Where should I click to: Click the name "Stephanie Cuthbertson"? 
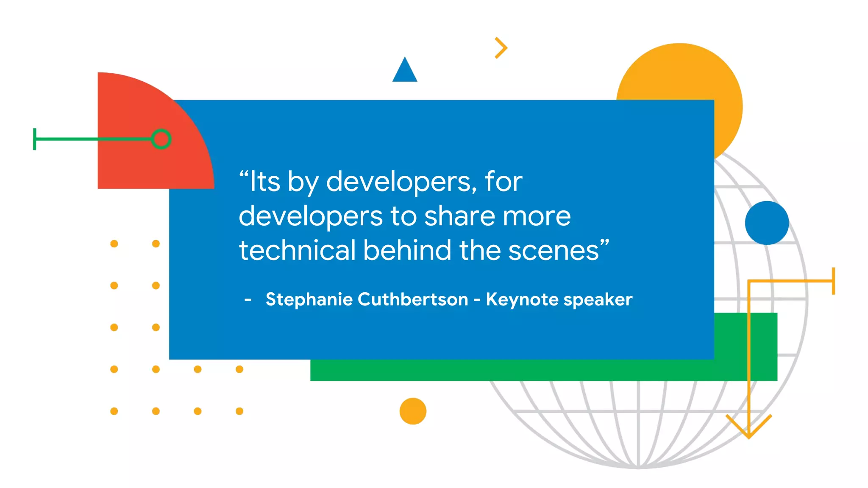[367, 299]
